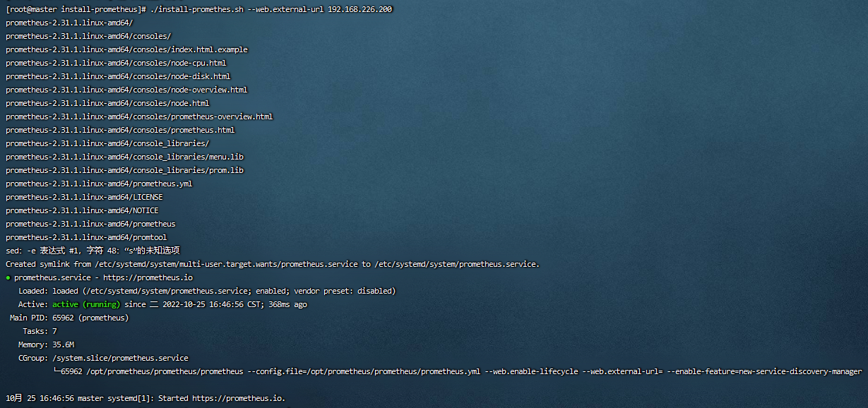
Task: Click the consoles/prometheus-overview.html line
Action: tap(139, 116)
